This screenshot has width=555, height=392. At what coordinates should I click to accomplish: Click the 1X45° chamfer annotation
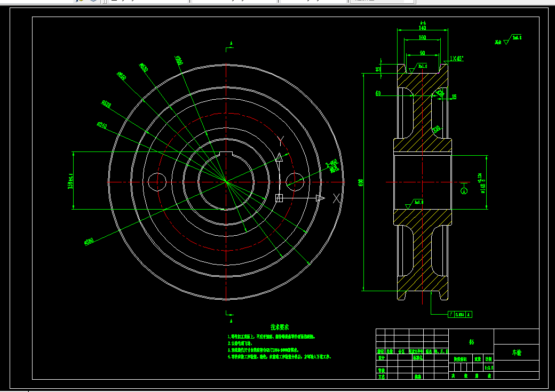click(457, 59)
